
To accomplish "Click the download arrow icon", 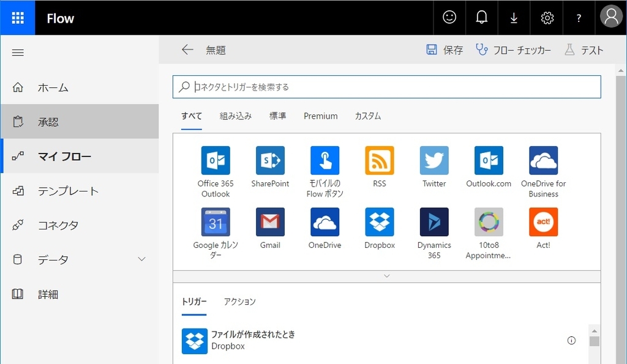I will [514, 18].
